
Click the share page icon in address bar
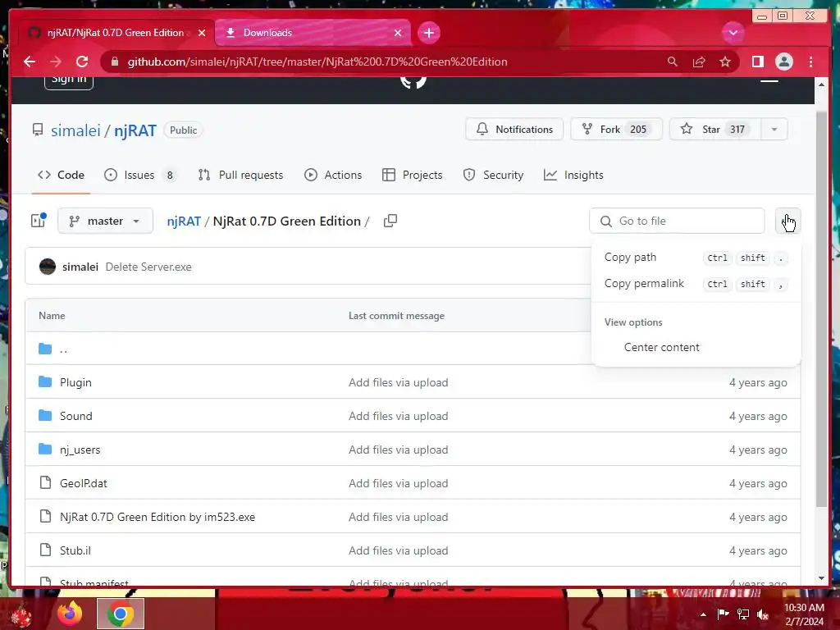coord(699,62)
